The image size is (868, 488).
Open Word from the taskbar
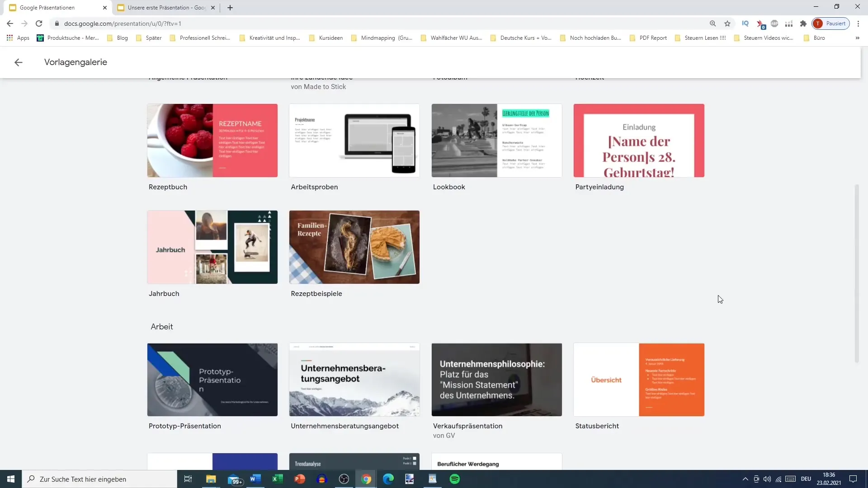[255, 479]
